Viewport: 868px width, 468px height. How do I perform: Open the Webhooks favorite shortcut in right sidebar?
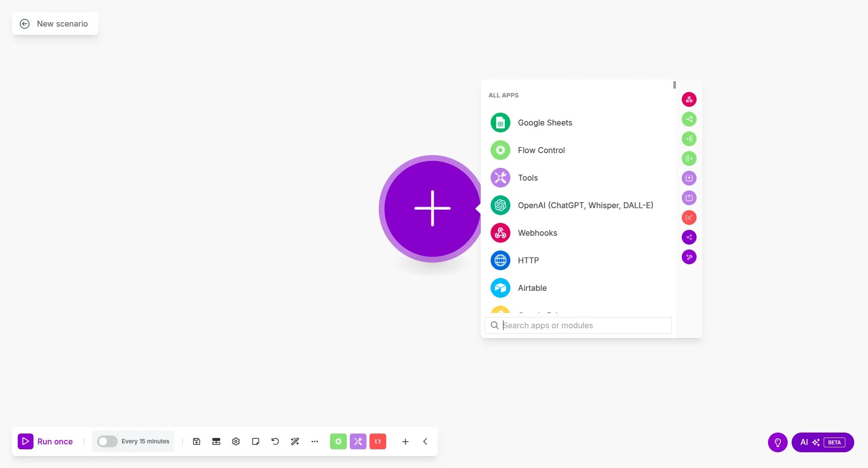point(689,99)
